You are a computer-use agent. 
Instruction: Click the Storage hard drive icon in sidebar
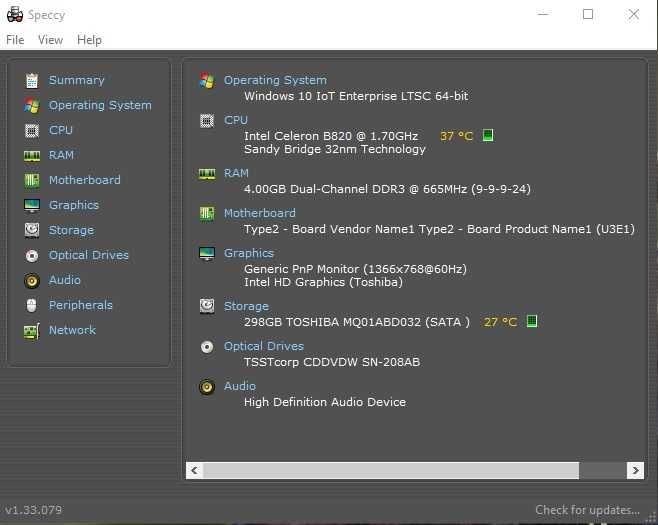point(32,230)
